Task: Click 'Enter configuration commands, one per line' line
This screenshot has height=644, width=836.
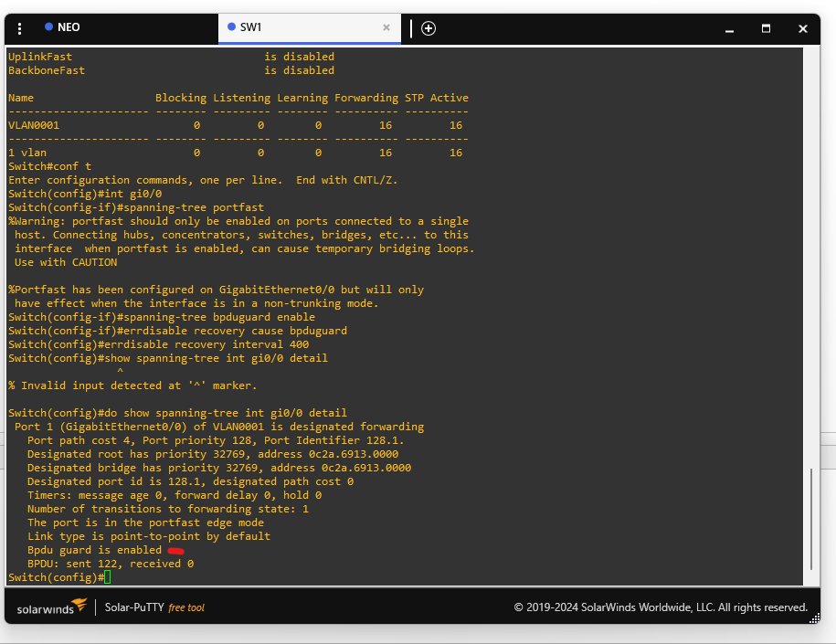Action: pyautogui.click(x=203, y=180)
